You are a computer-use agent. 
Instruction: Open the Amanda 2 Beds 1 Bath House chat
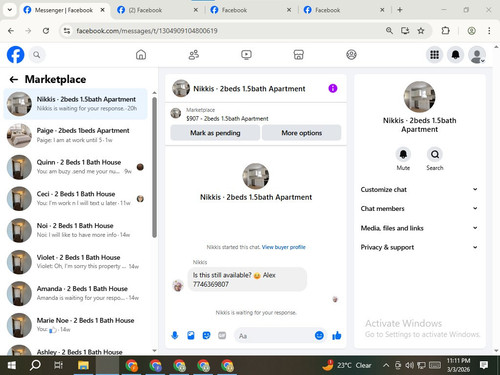75,293
